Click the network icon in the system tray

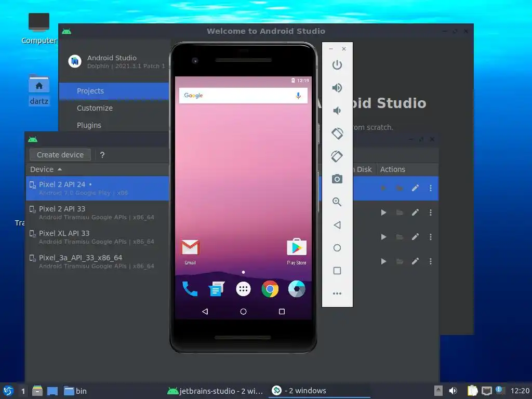486,391
